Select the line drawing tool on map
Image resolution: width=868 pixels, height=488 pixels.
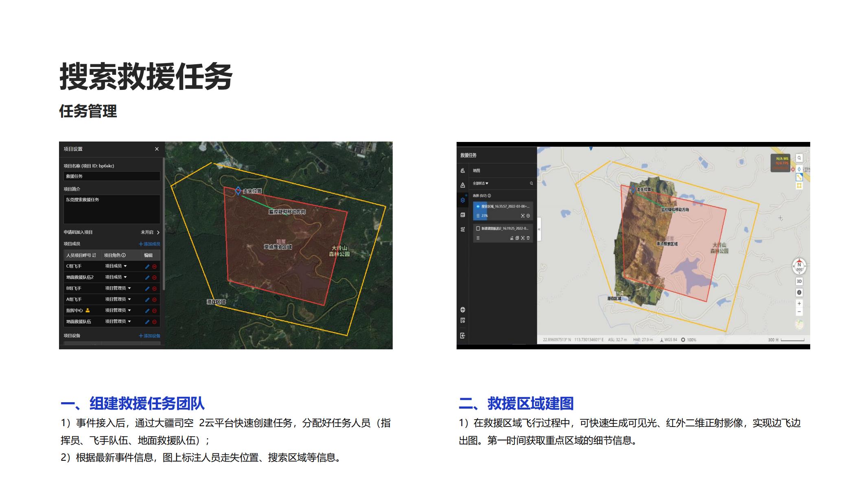(799, 177)
